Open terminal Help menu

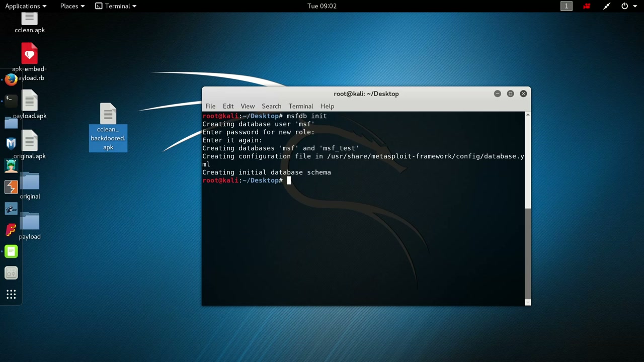(327, 106)
